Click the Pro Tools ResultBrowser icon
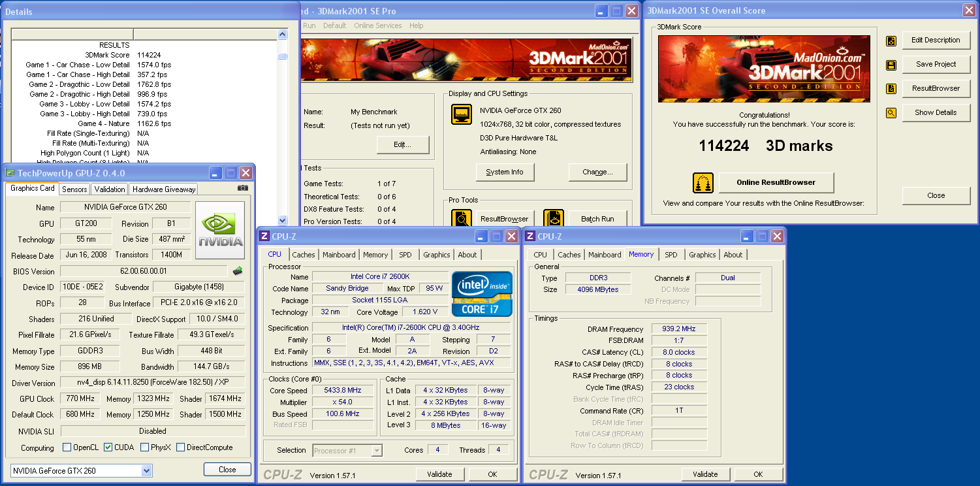Screen dimensions: 980x486 (x=462, y=219)
